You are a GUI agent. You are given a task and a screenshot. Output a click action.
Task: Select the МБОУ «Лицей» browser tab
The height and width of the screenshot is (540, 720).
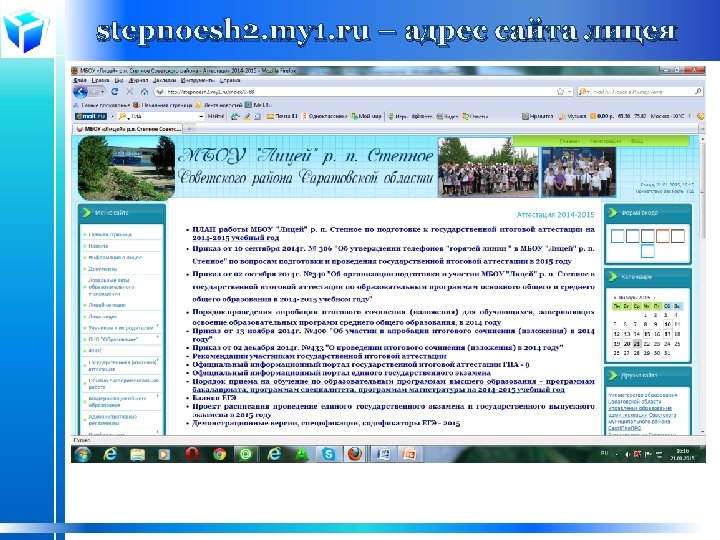(x=129, y=129)
